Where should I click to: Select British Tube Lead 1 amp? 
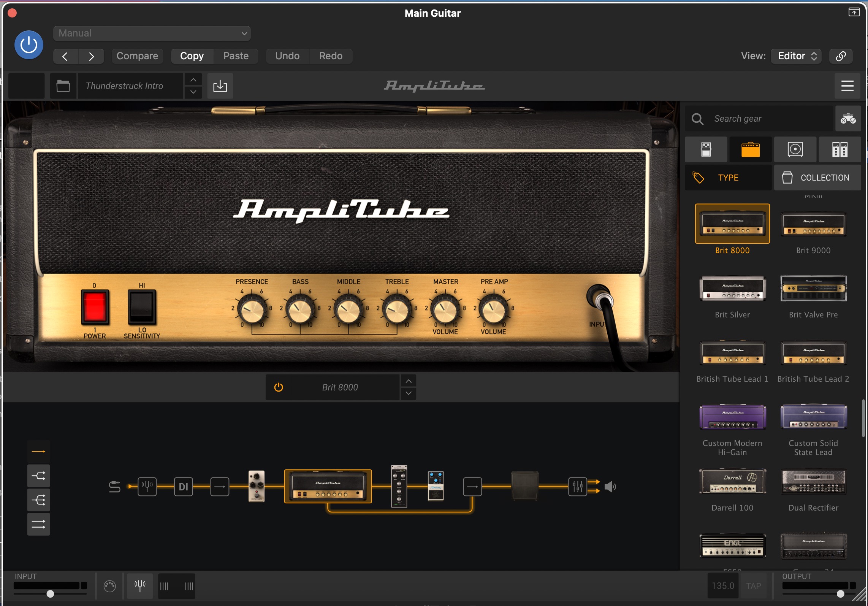[x=732, y=352]
